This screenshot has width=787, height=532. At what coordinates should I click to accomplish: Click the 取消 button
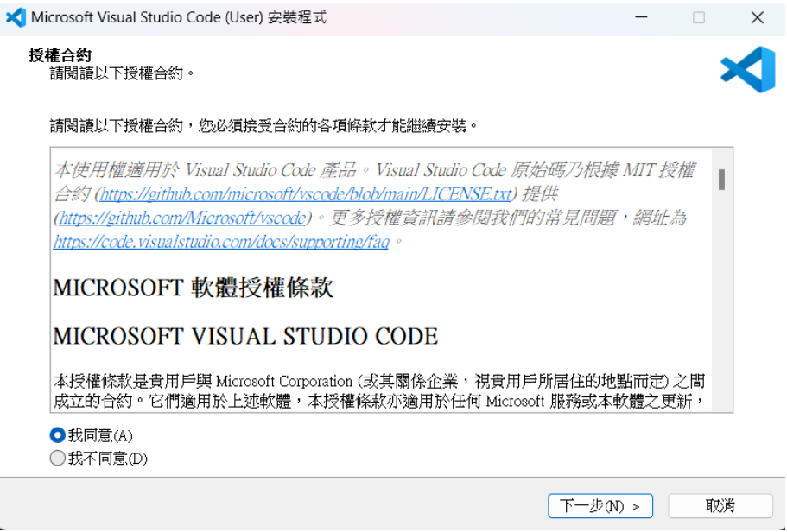720,506
